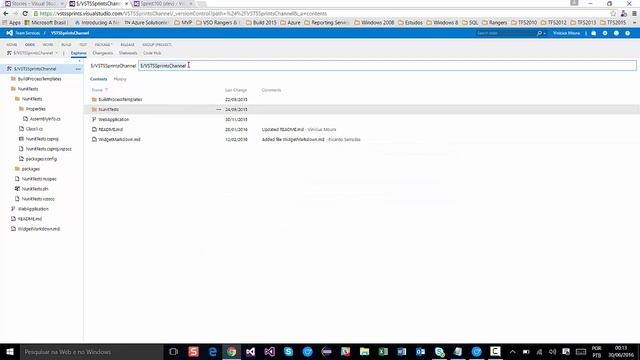Show hidden system tray icons chevron

point(513,352)
